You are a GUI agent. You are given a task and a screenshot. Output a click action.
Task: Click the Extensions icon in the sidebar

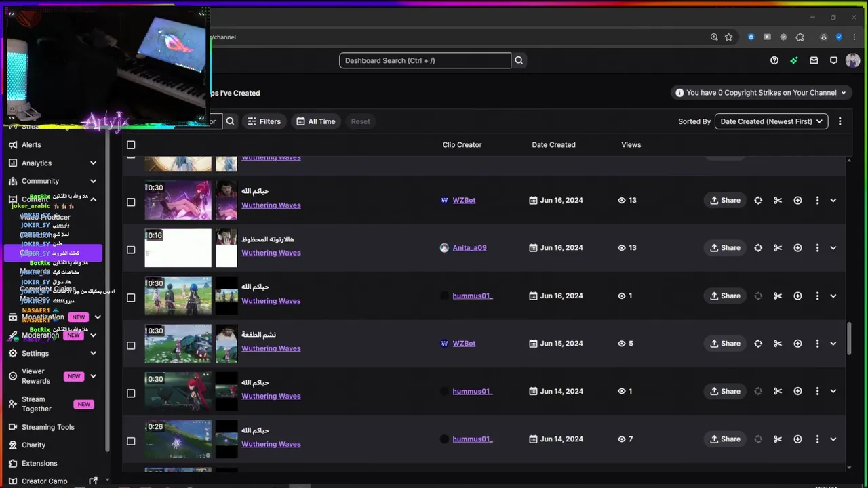12,464
